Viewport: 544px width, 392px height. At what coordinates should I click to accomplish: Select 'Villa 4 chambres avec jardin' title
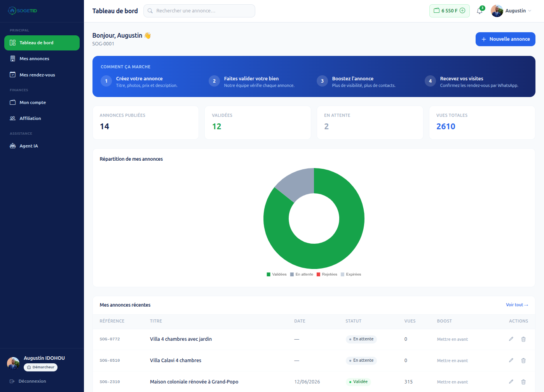pos(181,339)
